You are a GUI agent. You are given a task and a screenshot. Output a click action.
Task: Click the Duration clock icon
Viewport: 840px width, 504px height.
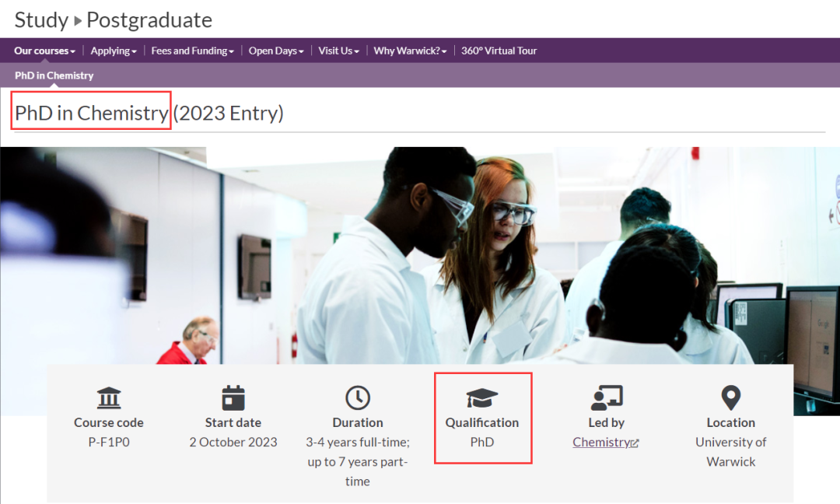point(357,397)
